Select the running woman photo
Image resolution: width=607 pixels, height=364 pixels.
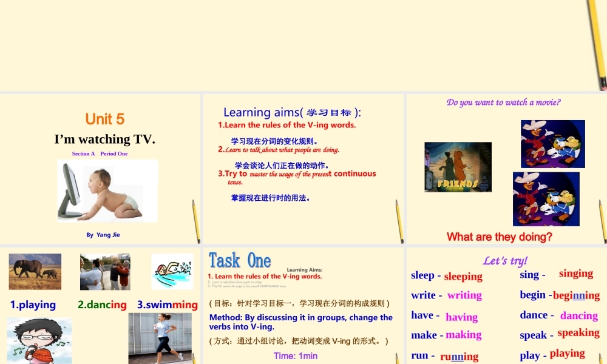160,339
